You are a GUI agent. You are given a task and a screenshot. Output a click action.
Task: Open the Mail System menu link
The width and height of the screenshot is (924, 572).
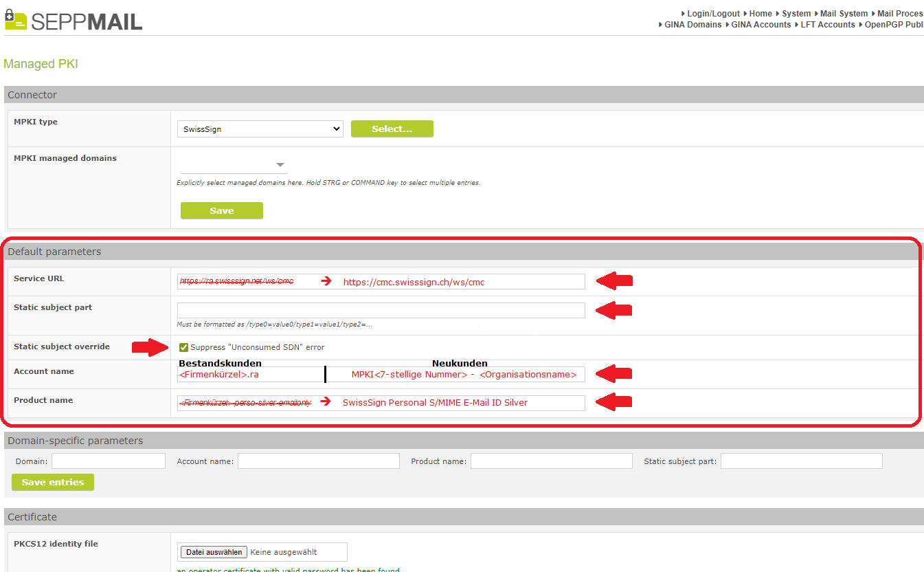(x=844, y=14)
